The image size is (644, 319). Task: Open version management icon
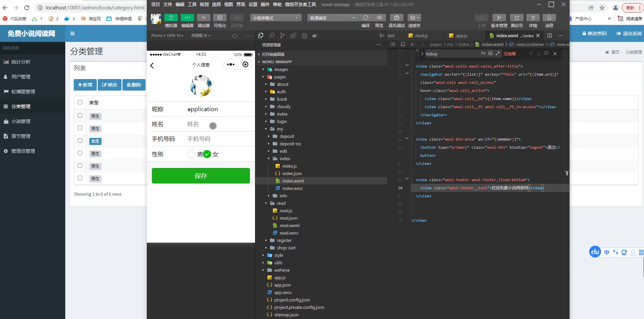[x=499, y=18]
